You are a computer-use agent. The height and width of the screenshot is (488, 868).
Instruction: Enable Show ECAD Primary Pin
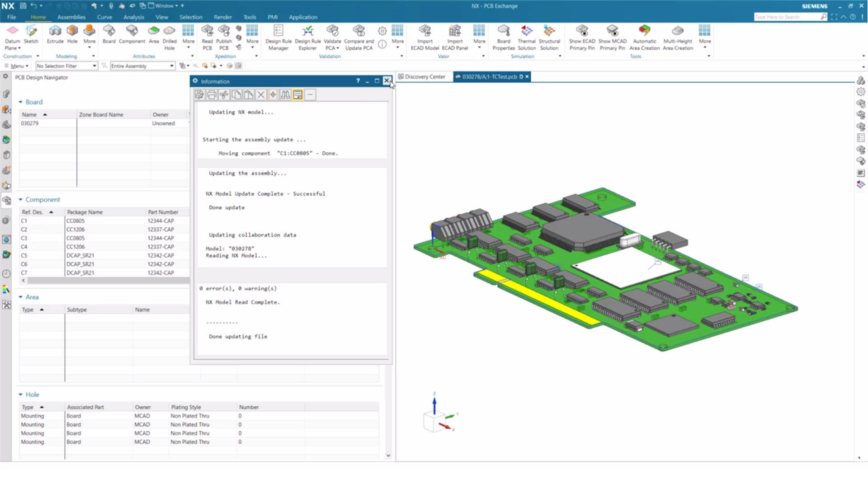(582, 36)
